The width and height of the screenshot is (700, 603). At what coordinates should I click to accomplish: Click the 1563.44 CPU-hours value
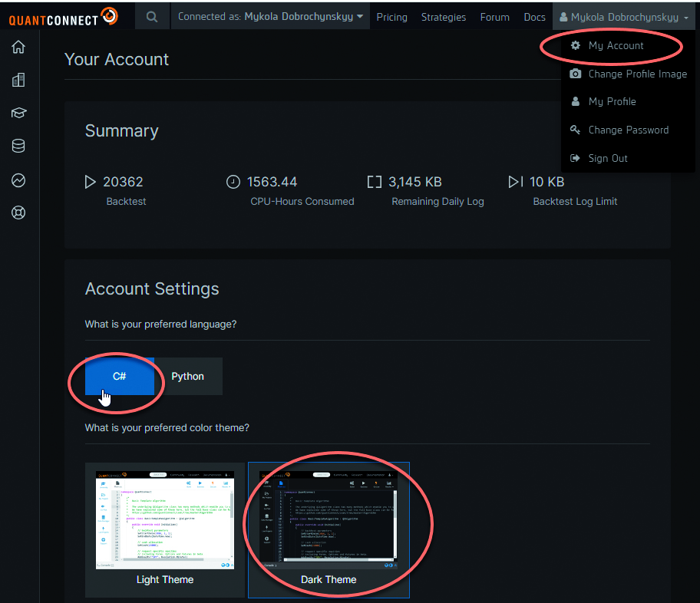tap(272, 182)
